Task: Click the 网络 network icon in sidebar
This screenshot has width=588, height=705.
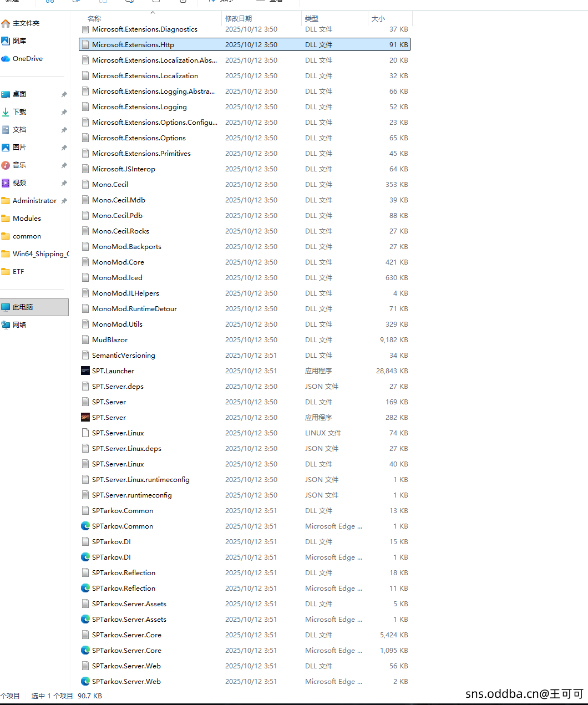Action: click(6, 325)
